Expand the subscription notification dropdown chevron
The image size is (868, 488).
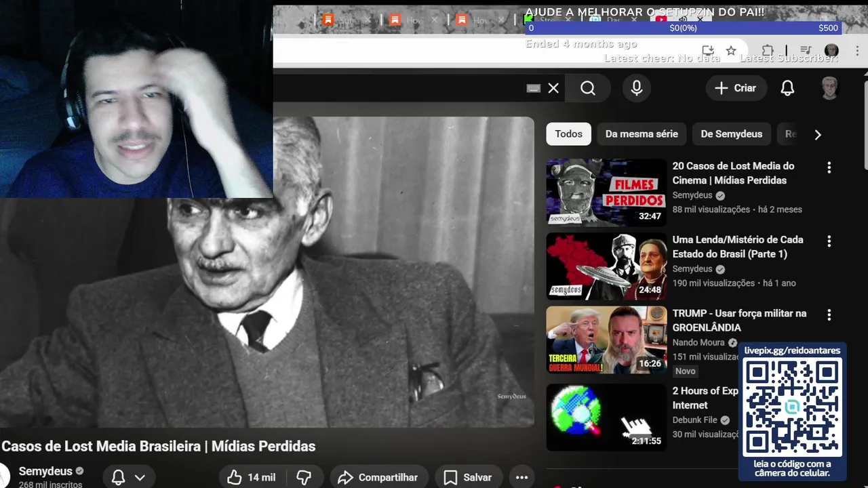(x=140, y=478)
